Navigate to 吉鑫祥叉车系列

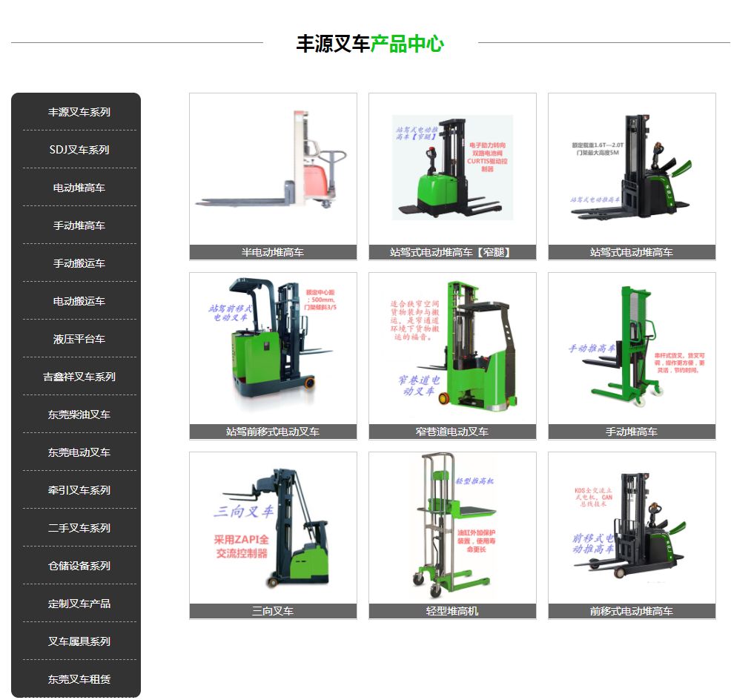pos(79,377)
